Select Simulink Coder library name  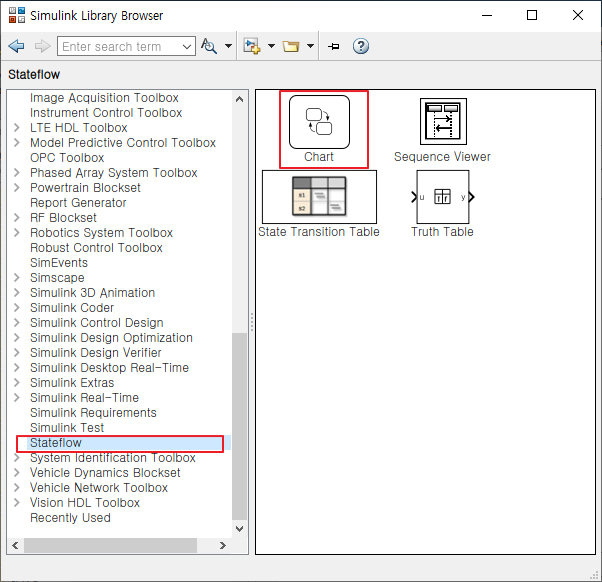point(72,308)
